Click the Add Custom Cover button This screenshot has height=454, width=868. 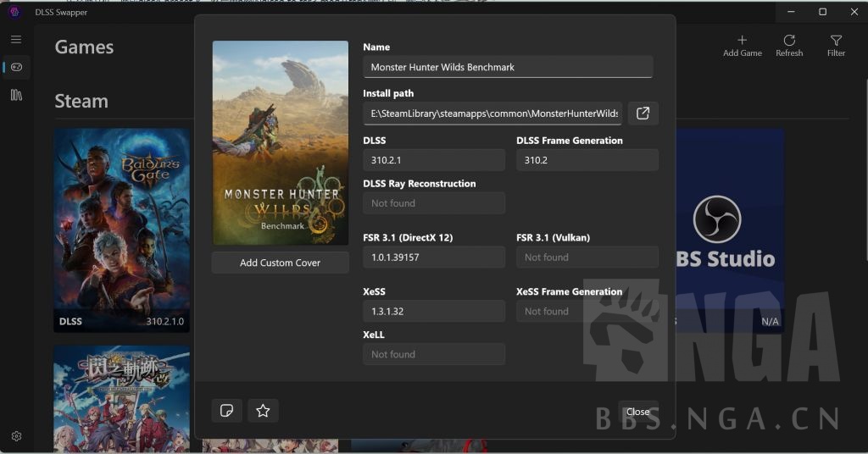tap(280, 263)
